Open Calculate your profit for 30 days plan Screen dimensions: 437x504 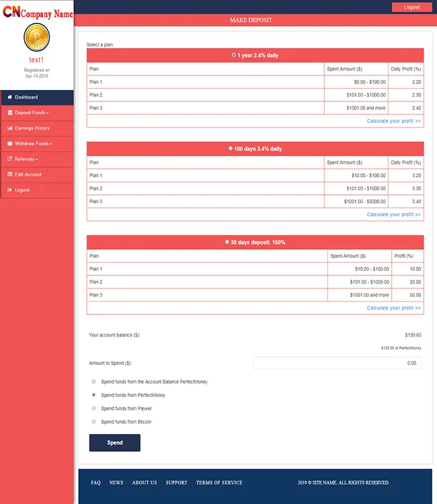(393, 308)
